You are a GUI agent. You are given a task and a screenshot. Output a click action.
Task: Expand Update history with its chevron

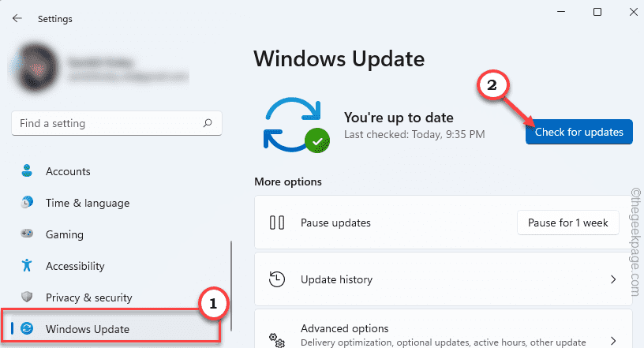tap(613, 279)
